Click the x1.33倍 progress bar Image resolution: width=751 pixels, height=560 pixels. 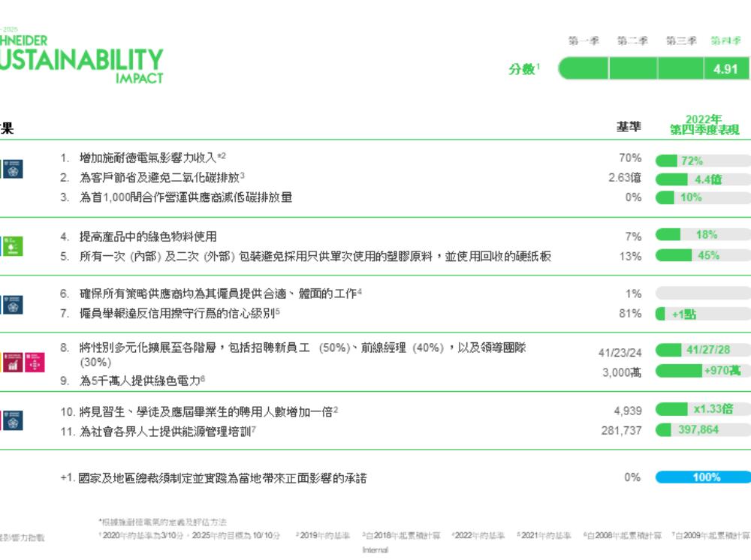[703, 409]
